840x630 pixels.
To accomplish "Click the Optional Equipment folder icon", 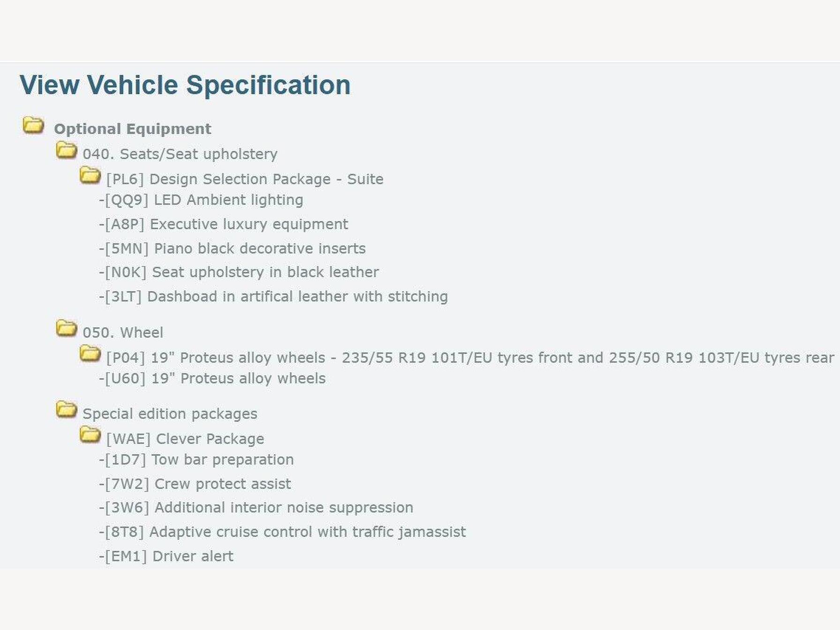I will tap(33, 126).
